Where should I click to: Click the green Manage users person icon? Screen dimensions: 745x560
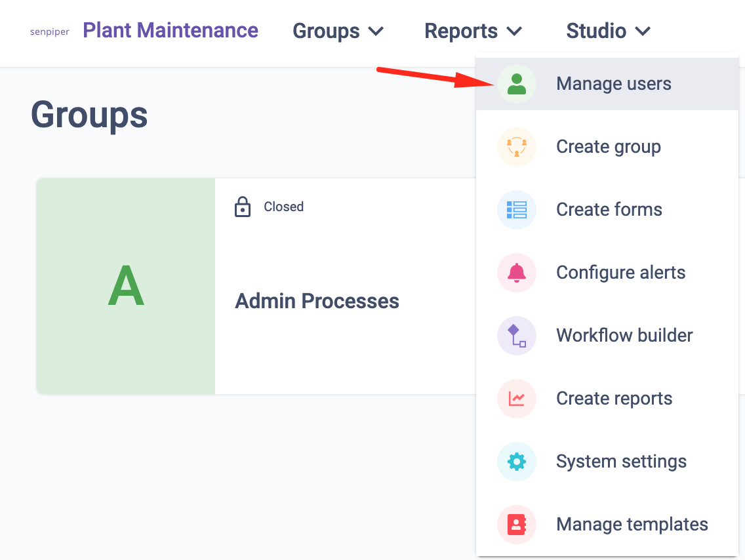point(517,84)
